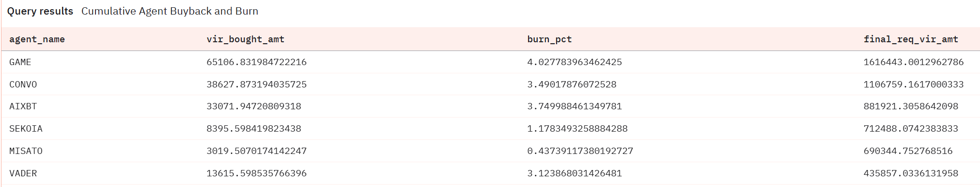Click burn_pct 0.43739117380192727 for MISATO
Image resolution: width=980 pixels, height=187 pixels.
pos(580,151)
